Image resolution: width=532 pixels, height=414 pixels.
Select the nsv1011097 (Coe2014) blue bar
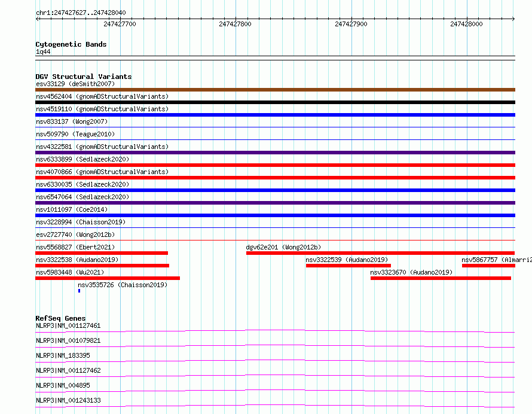click(275, 215)
